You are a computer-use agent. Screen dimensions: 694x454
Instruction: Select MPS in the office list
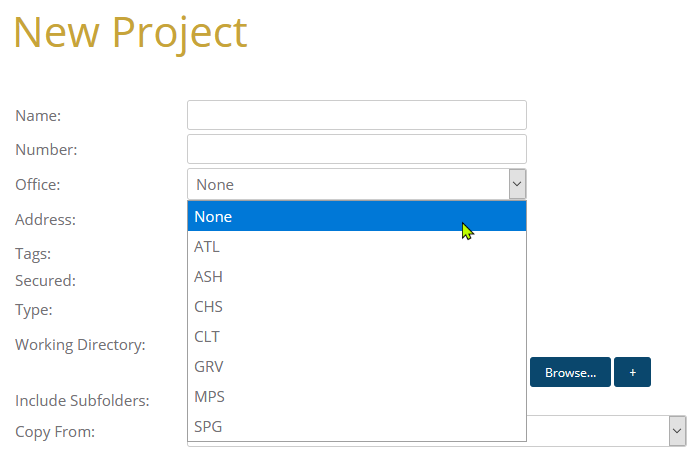pos(356,396)
